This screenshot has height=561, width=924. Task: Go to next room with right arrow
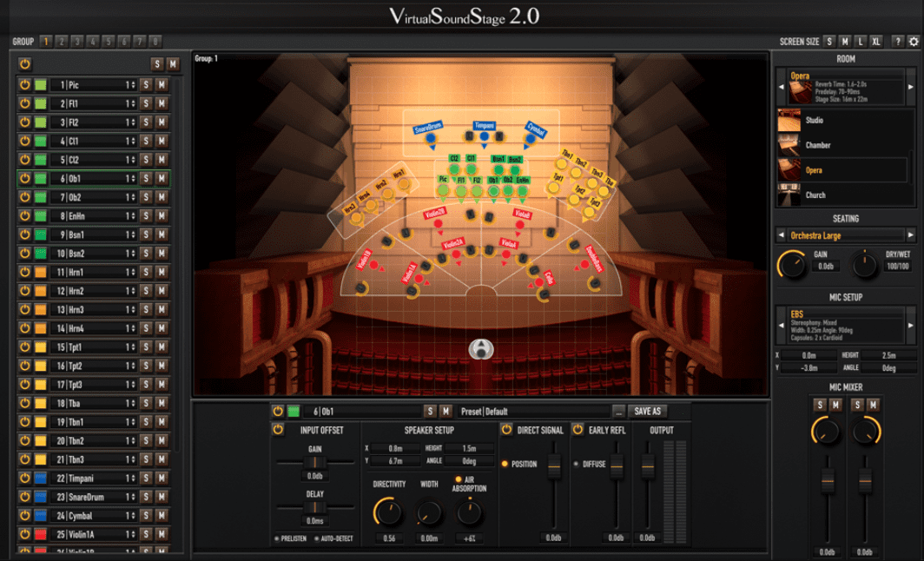(x=910, y=87)
